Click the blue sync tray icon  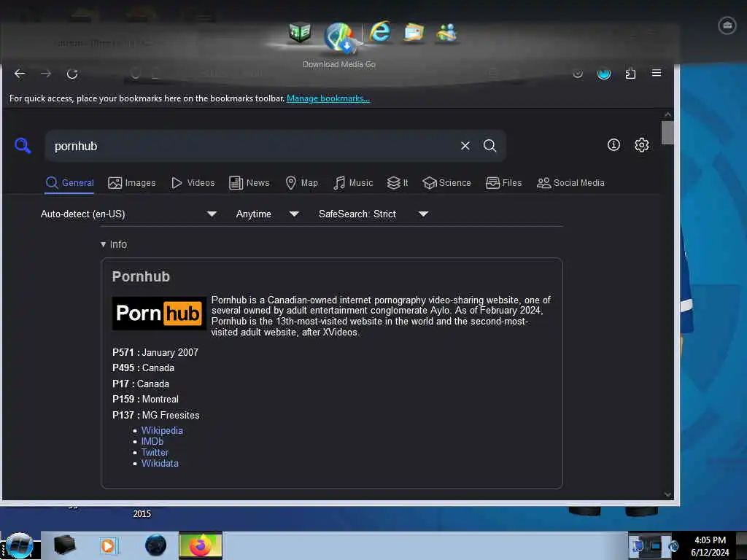coord(673,547)
